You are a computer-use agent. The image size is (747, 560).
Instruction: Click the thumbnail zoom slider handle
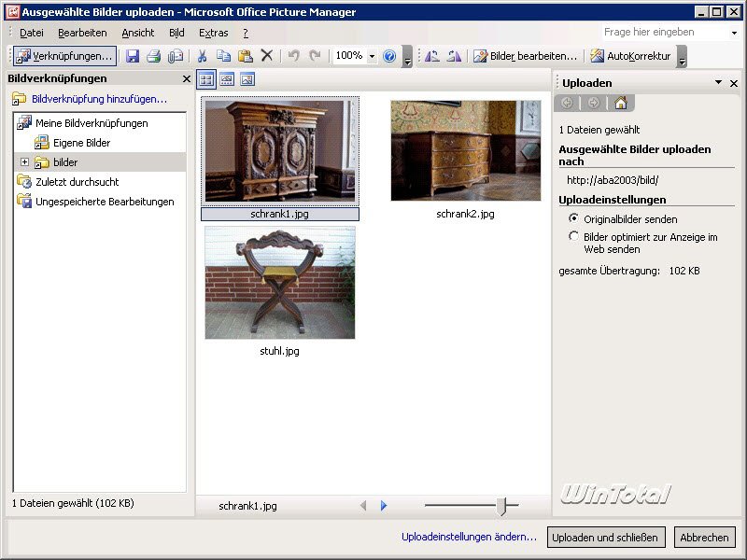pyautogui.click(x=502, y=506)
